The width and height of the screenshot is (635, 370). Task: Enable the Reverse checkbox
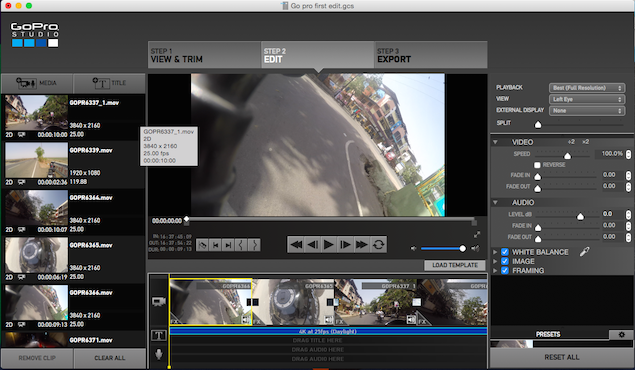(x=537, y=165)
